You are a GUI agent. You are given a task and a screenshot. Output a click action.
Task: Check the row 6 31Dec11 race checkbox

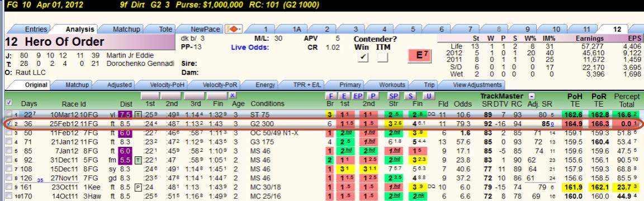coord(8,160)
